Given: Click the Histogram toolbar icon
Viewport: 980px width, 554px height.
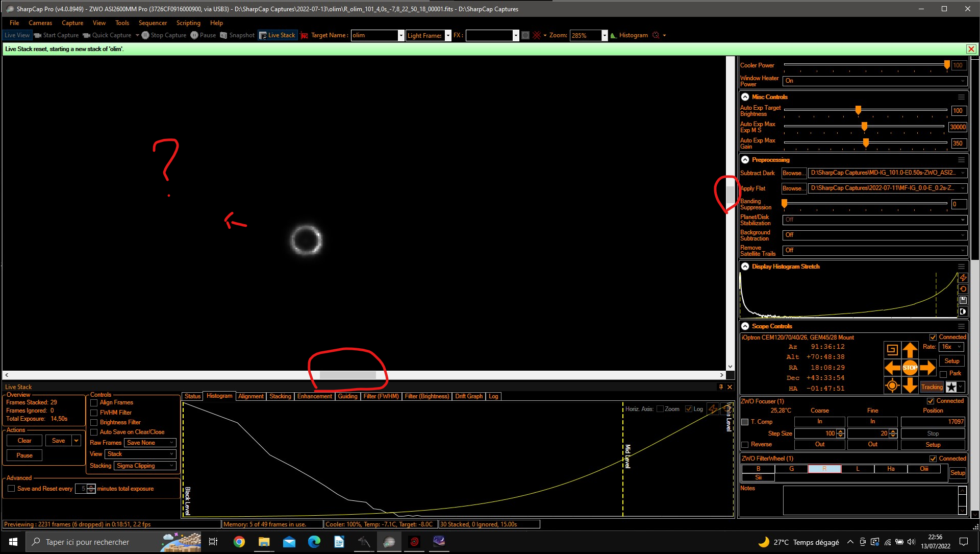Looking at the screenshot, I should (x=614, y=35).
